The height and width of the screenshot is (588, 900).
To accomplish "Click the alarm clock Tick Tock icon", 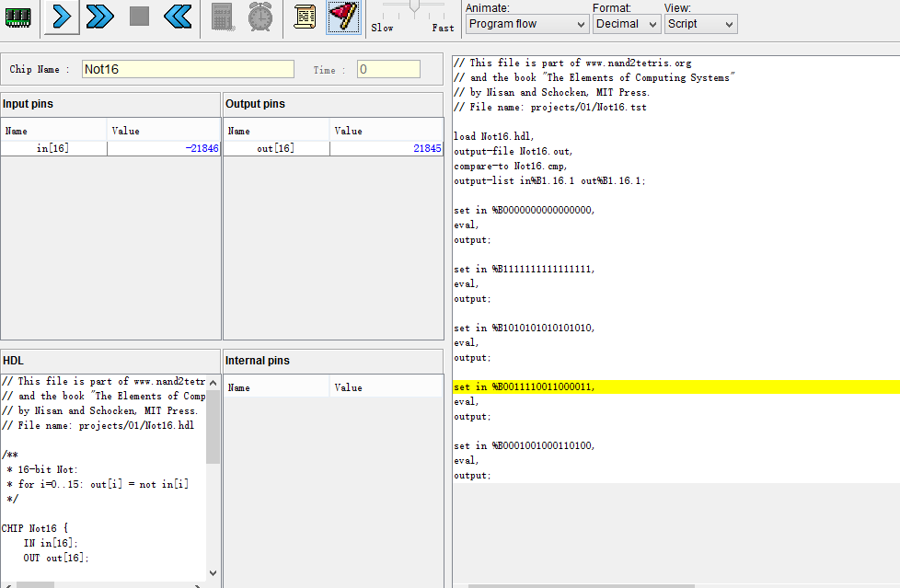I will 260,17.
